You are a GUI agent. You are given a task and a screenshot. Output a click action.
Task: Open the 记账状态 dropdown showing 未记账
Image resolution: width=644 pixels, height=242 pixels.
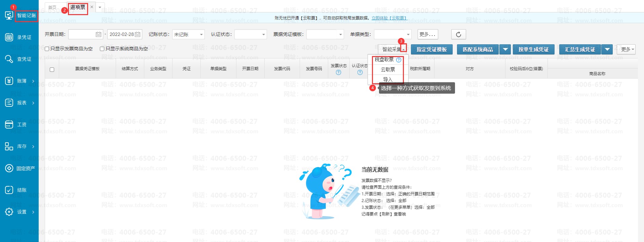(x=188, y=34)
